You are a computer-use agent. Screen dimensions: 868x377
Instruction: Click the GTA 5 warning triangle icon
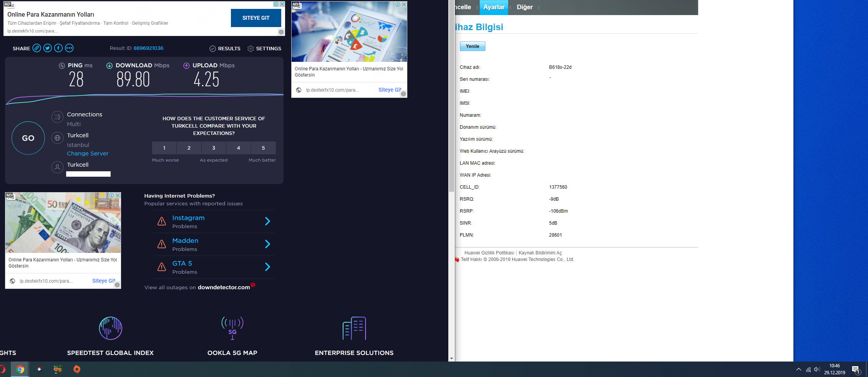(162, 267)
